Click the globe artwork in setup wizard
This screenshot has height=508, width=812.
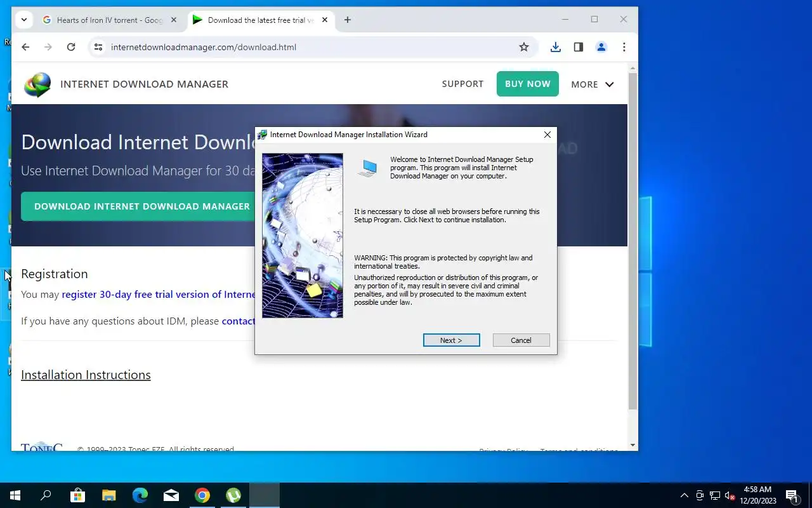303,236
